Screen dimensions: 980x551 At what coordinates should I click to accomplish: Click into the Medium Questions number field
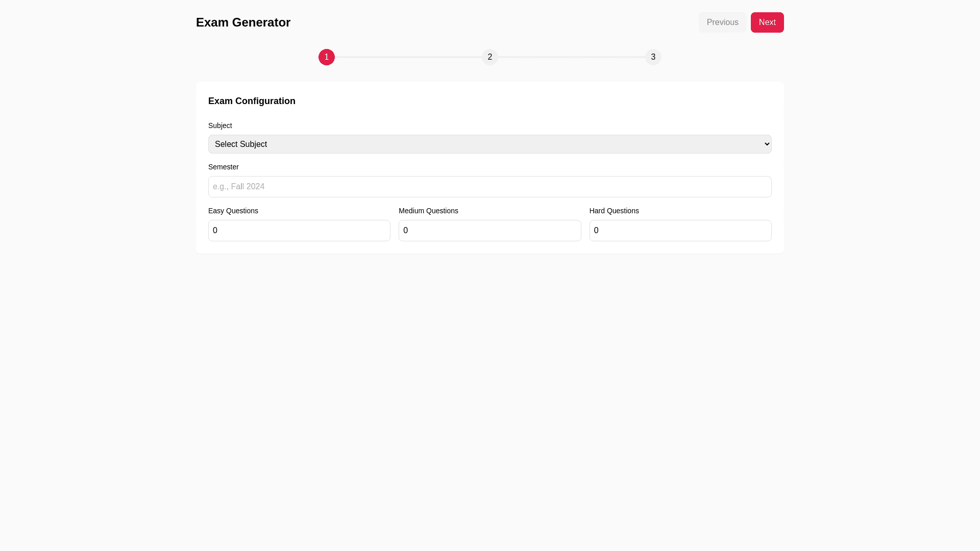(x=489, y=231)
